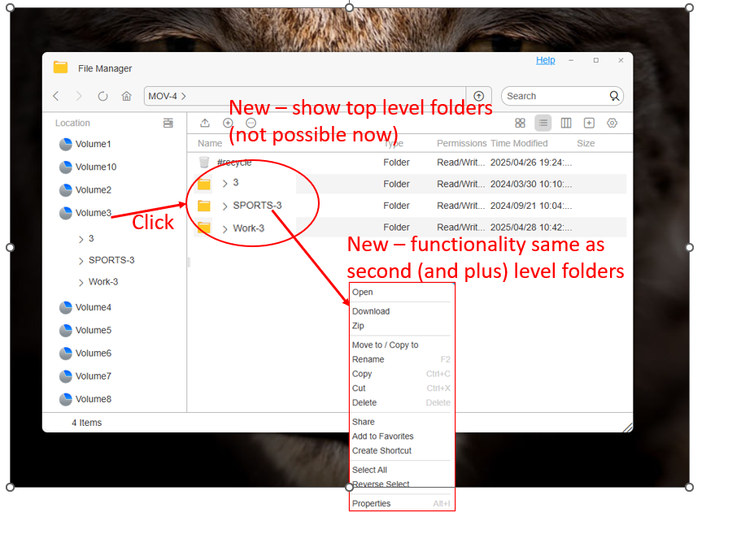Sort by the Permissions column header
The height and width of the screenshot is (560, 741).
tap(461, 144)
